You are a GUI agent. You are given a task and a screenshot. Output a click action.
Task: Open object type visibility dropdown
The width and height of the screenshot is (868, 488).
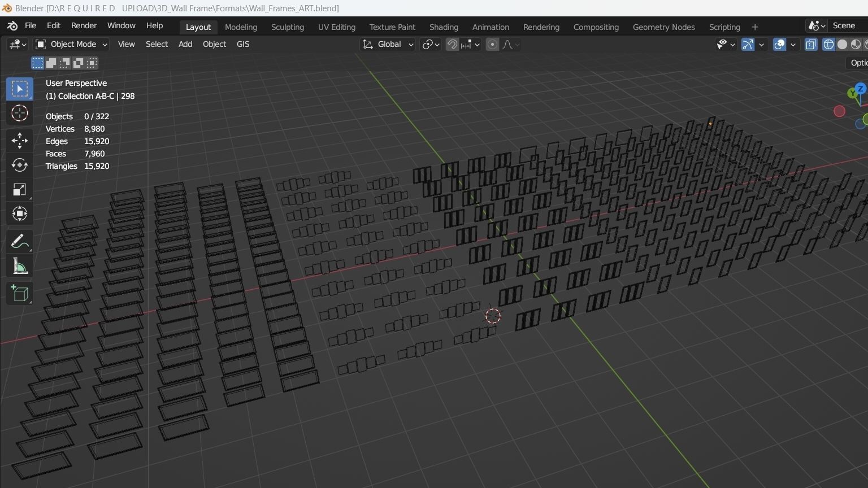click(x=726, y=44)
